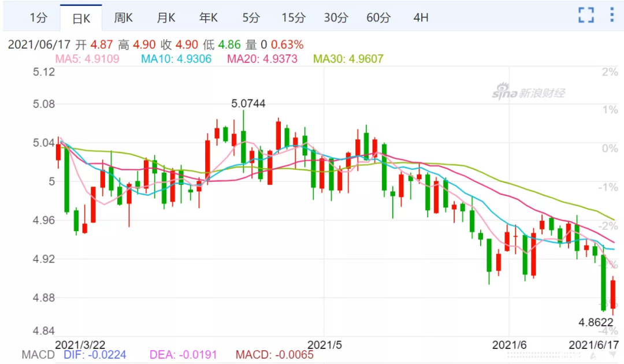Viewport: 624px width, 364px height.
Task: Show the 年K yearly chart tab
Action: point(209,17)
